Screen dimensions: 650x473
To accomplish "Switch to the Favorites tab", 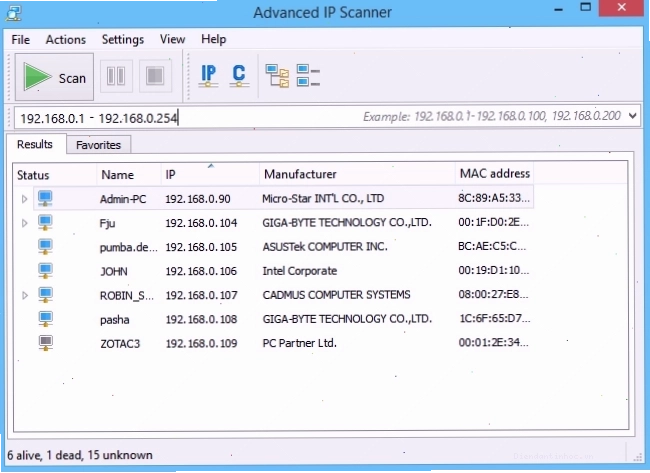I will coord(98,145).
